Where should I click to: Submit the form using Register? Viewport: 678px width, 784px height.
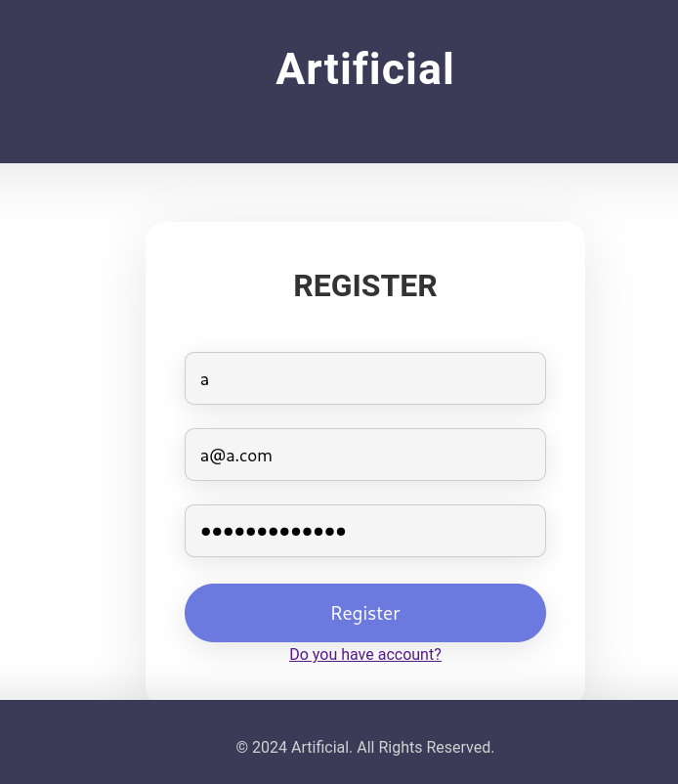(364, 613)
